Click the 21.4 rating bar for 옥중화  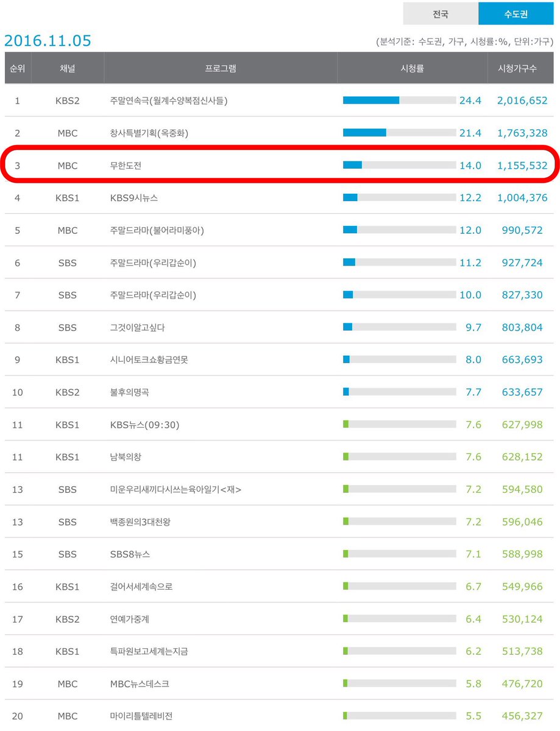coord(399,133)
